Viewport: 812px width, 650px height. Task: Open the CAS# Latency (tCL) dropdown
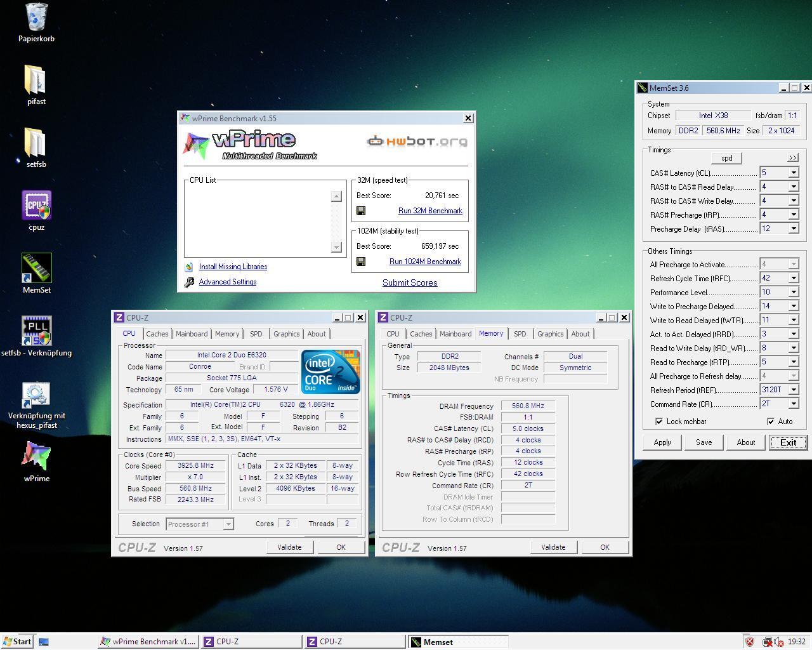[x=793, y=173]
